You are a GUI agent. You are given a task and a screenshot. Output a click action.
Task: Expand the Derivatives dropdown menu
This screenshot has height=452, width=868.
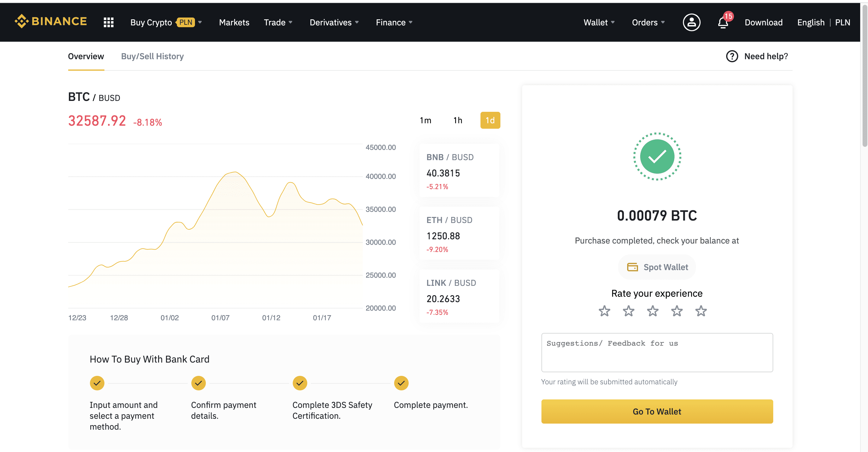click(x=334, y=22)
